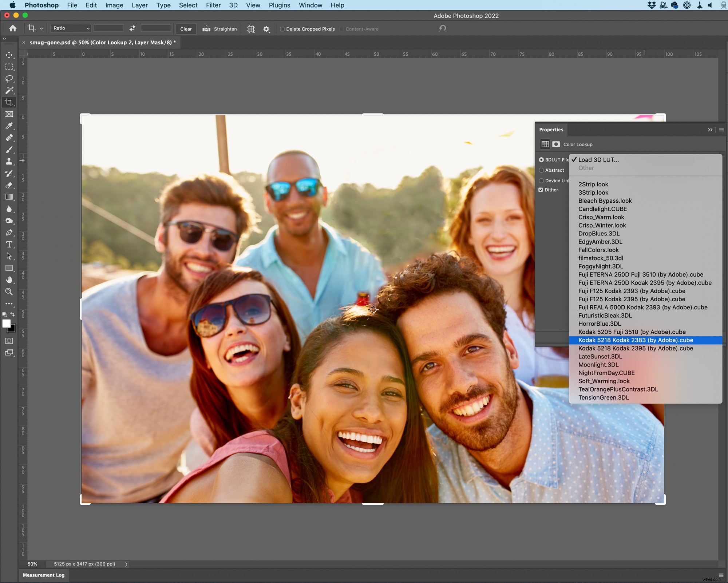Enable Delete Cropped Pixels
This screenshot has height=583, width=728.
click(282, 29)
